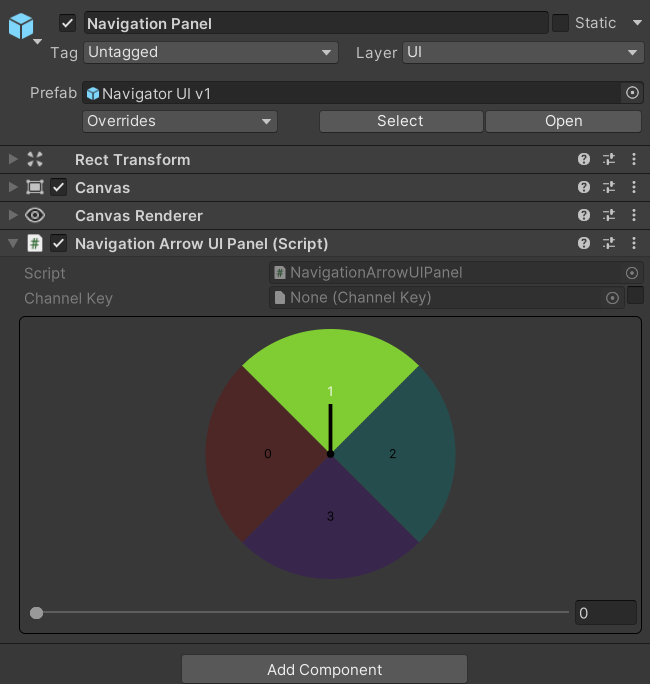
Task: Click the Canvas Renderer eye icon
Action: [x=35, y=215]
